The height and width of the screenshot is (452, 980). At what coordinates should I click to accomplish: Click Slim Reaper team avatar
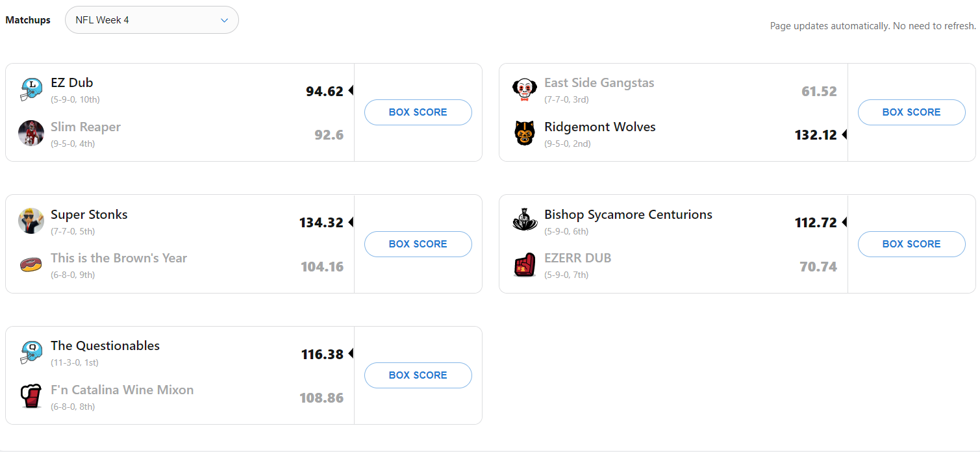pos(31,133)
